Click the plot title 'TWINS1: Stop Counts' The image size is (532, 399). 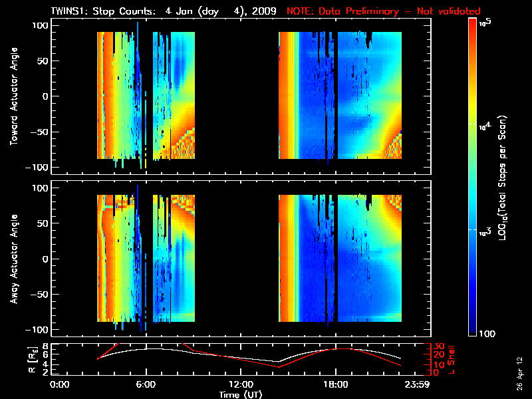tap(103, 11)
